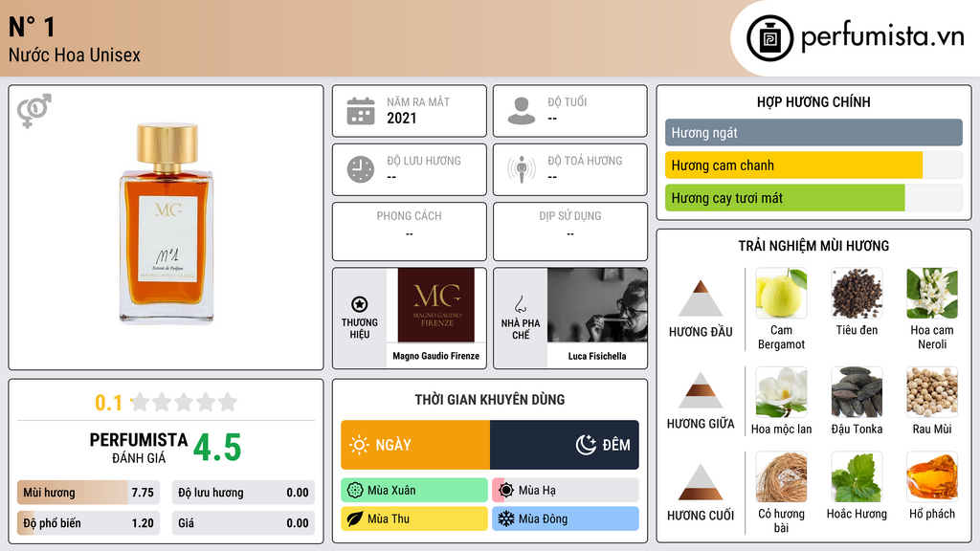Click the Hương ngát accord bar

[813, 132]
